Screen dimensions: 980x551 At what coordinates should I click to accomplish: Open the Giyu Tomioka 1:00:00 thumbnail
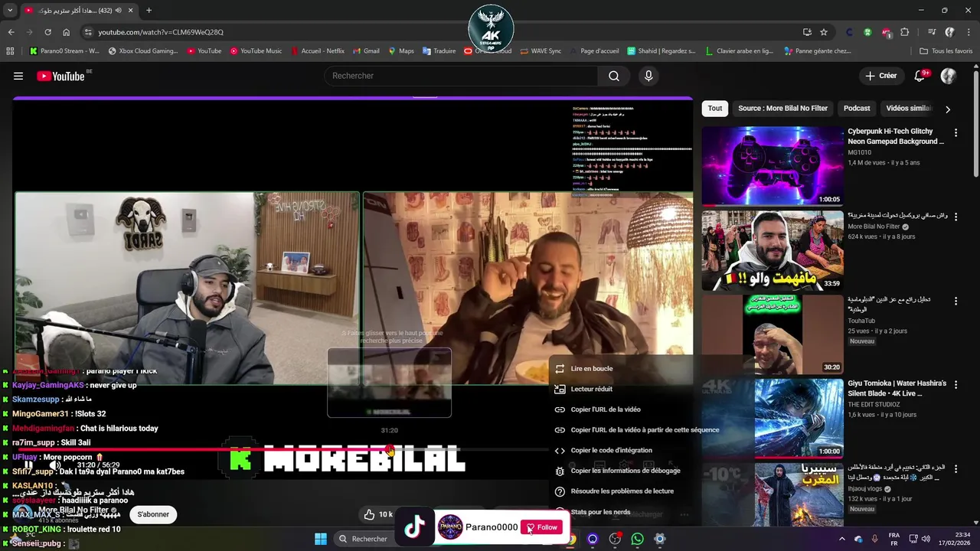(x=773, y=419)
